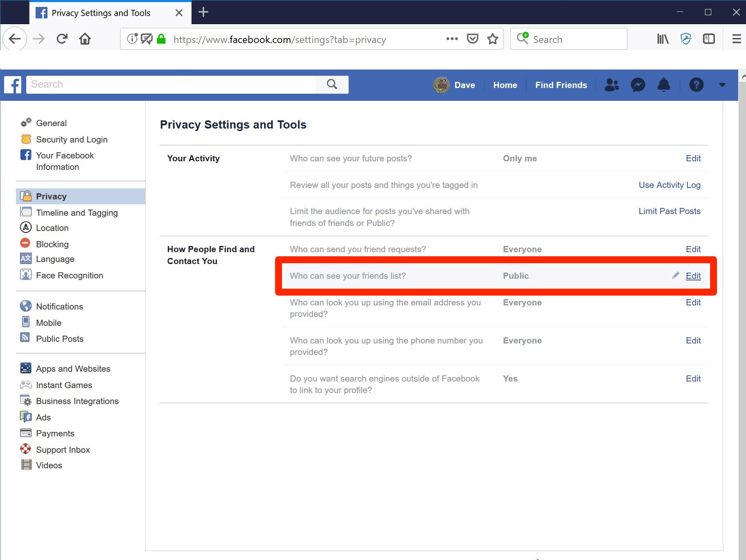Expand the account menu arrow
Screen dimensions: 746x560
point(722,85)
